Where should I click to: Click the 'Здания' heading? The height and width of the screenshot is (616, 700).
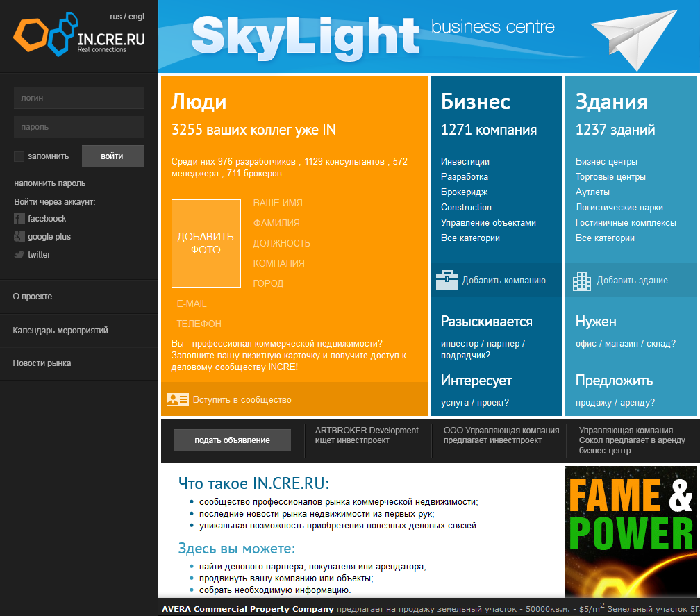coord(611,102)
